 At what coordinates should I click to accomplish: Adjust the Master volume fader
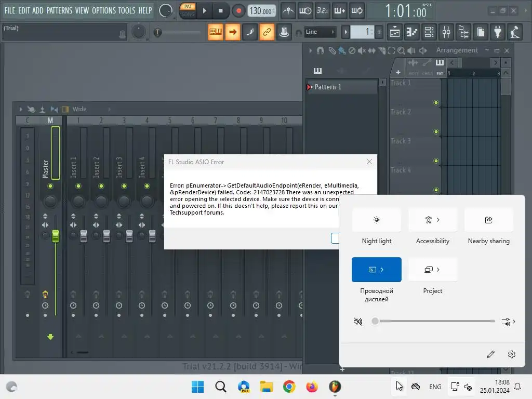point(55,236)
